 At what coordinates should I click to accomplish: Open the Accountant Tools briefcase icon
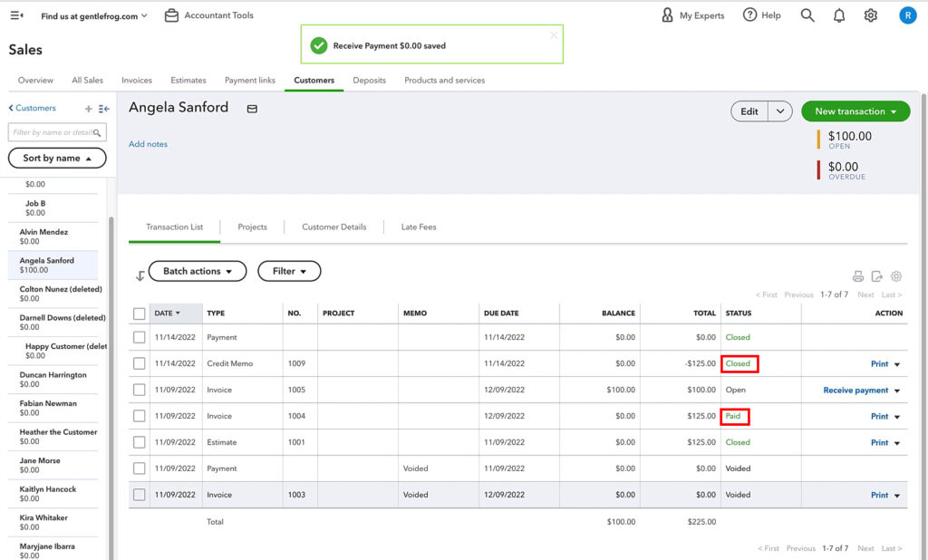point(172,14)
